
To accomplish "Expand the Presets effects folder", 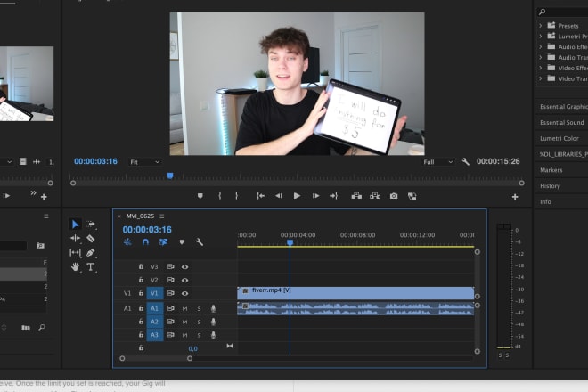I will click(x=542, y=26).
